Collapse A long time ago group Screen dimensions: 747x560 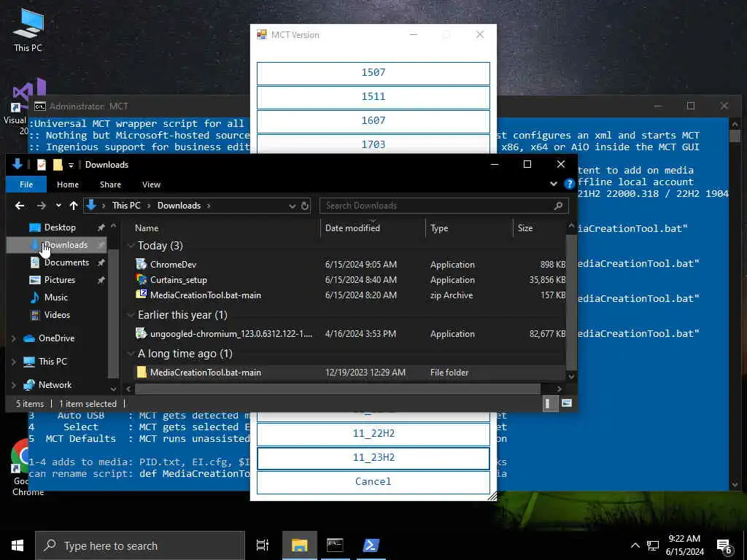tap(131, 354)
